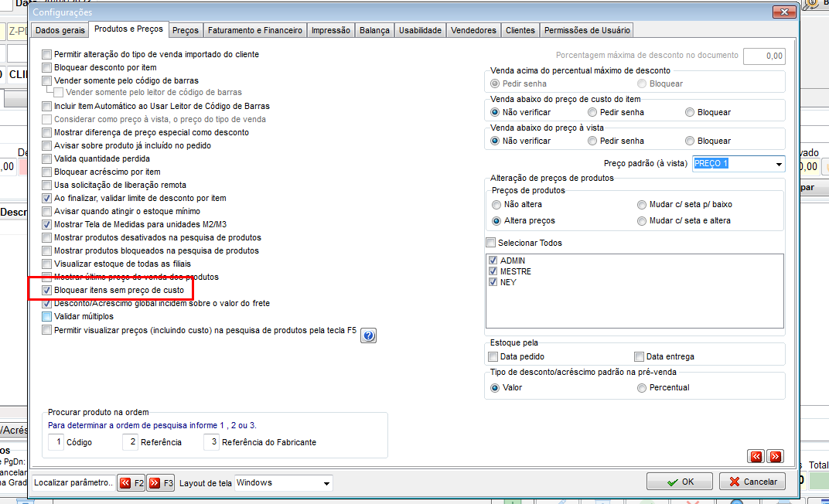Screen dimensions: 829x504
Task: Open the Permissões de Usuário tab
Action: point(587,31)
